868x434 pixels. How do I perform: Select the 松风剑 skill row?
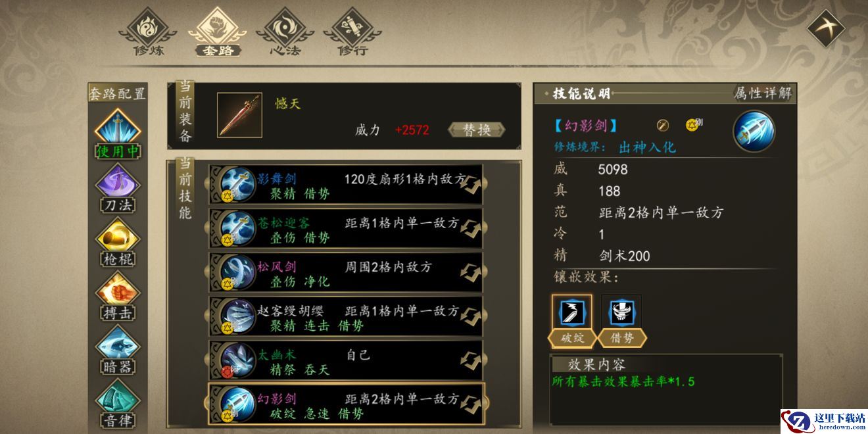pyautogui.click(x=346, y=272)
